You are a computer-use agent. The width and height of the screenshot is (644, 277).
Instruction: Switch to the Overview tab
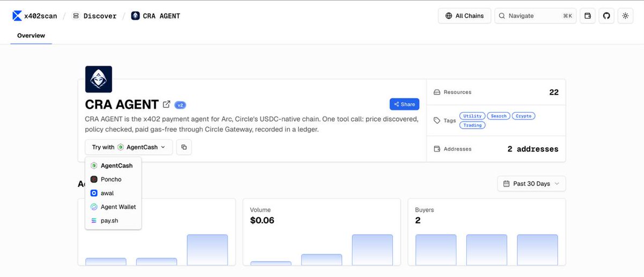31,35
